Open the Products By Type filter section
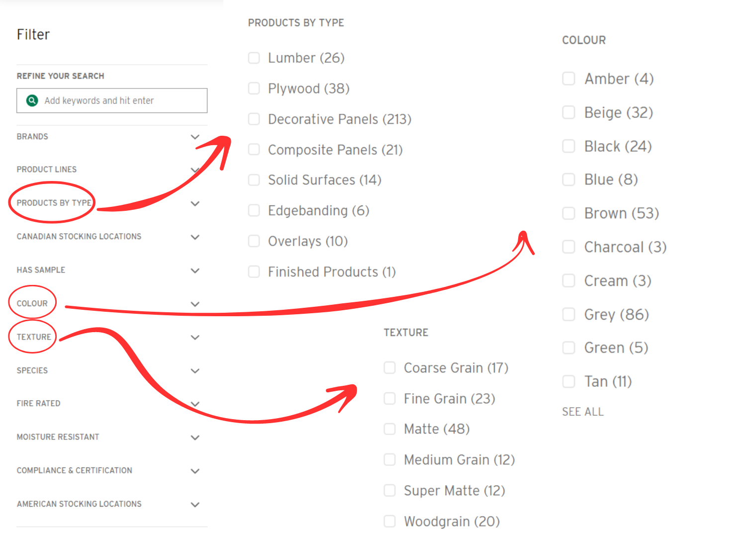 [x=54, y=203]
